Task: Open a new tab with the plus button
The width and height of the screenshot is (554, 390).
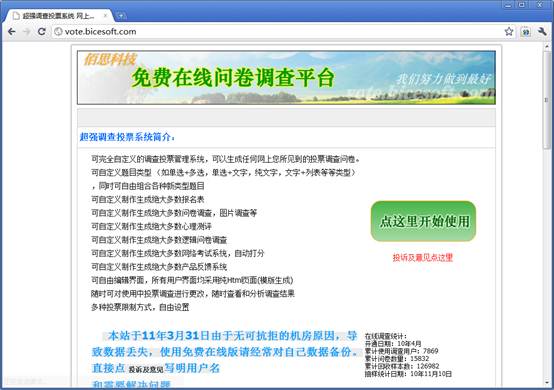Action: [120, 16]
